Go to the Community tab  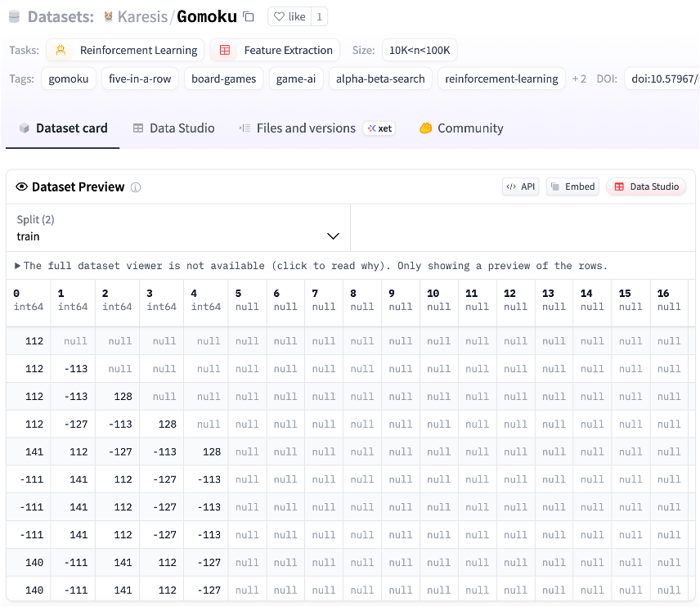click(x=461, y=128)
